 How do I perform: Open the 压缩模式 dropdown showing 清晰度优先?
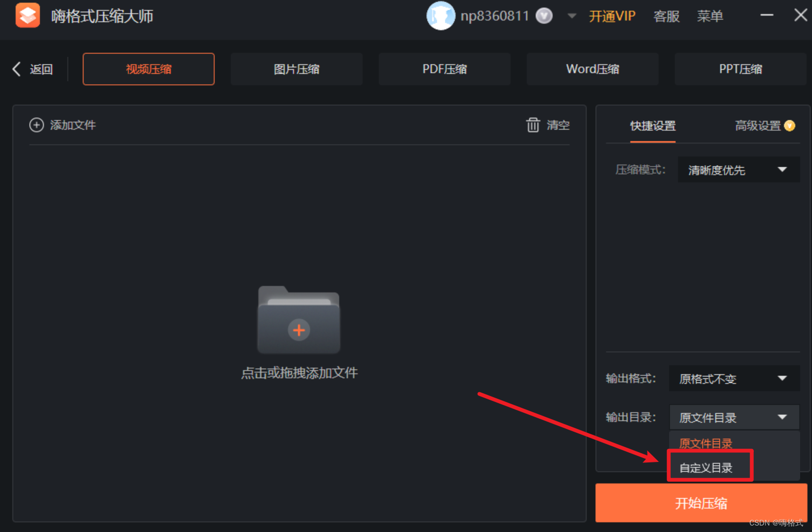coord(738,170)
